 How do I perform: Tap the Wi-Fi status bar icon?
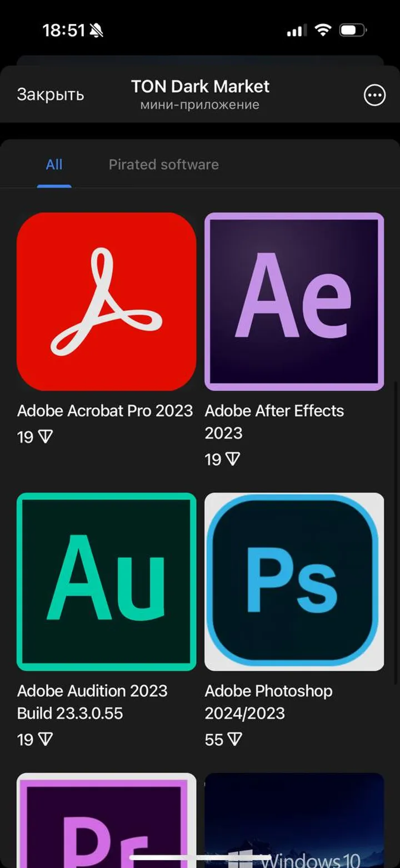[x=323, y=30]
